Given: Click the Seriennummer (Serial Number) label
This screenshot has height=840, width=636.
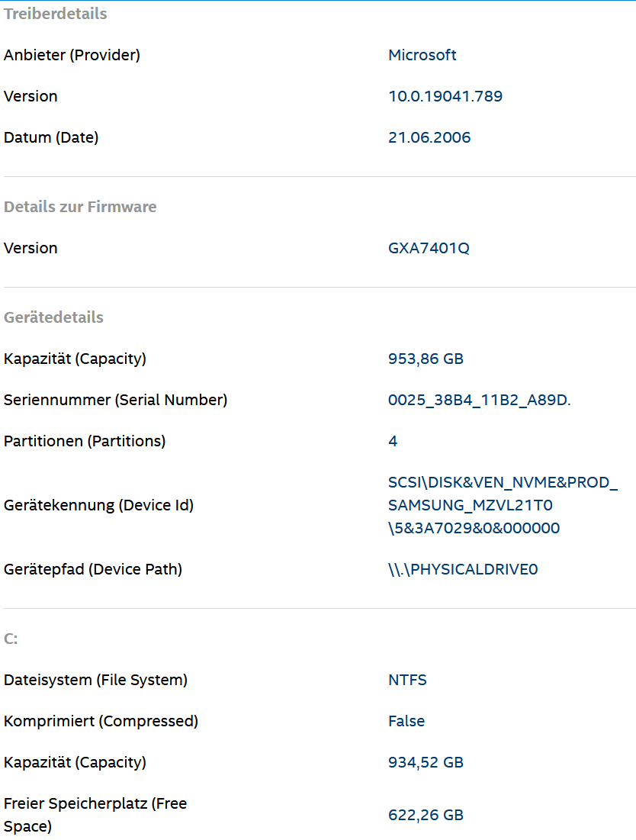Looking at the screenshot, I should click(x=115, y=400).
